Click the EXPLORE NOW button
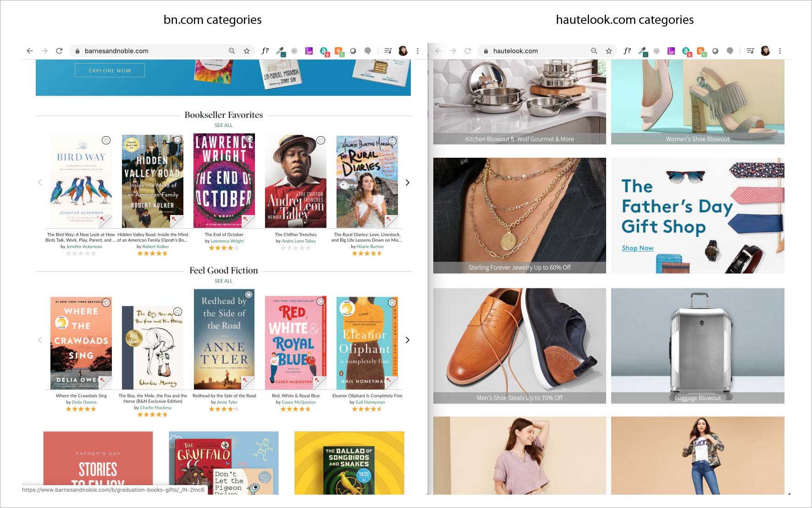812x508 pixels. coord(110,70)
